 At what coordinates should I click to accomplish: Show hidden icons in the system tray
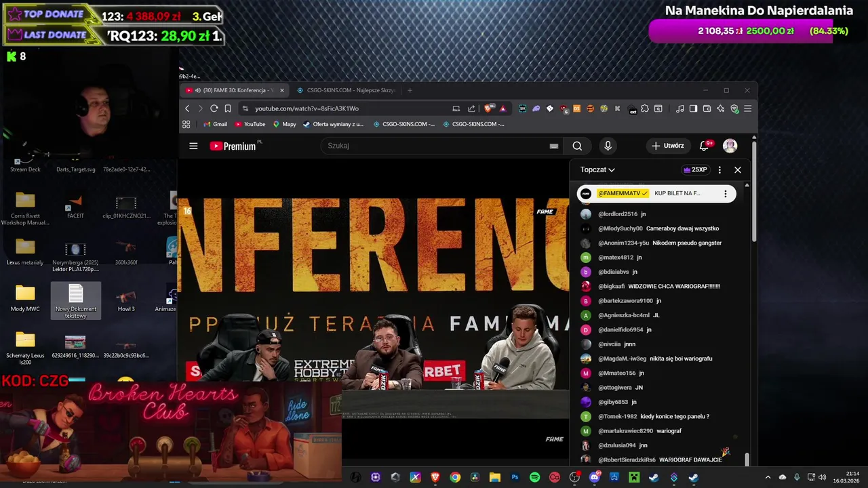point(768,477)
